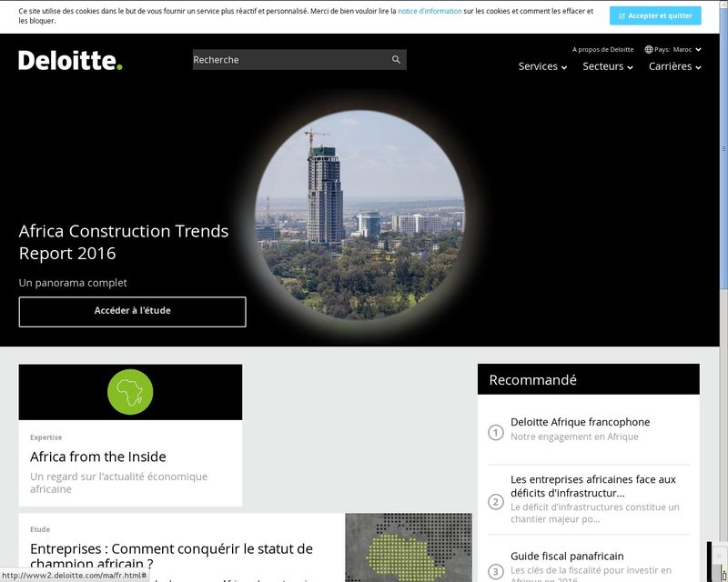Click the "Etude" label
Viewport: 728px width, 582px height.
coord(40,529)
